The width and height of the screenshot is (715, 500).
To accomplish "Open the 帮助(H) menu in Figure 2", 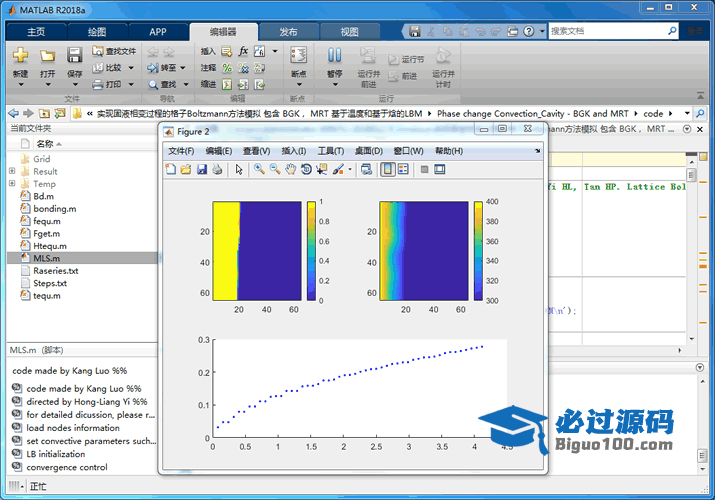I will [449, 151].
